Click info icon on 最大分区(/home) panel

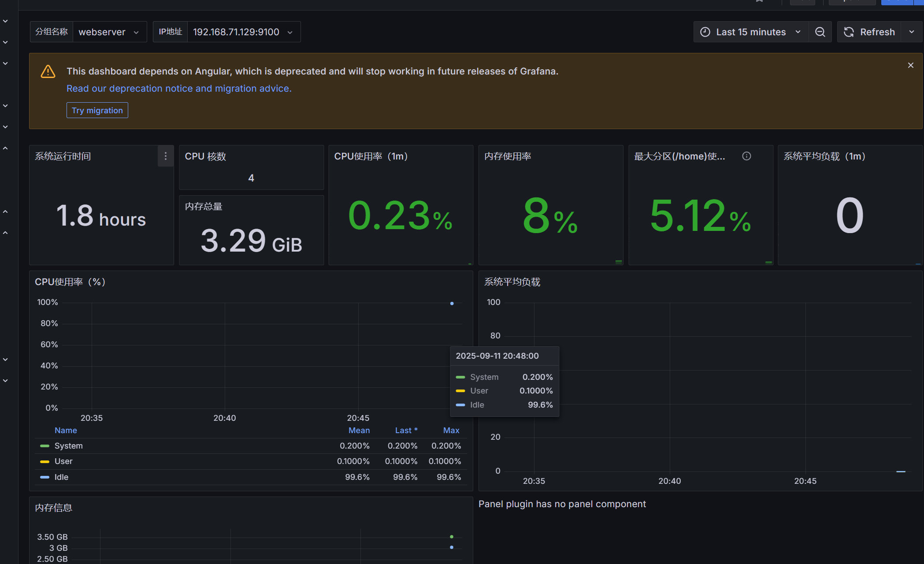coord(746,156)
